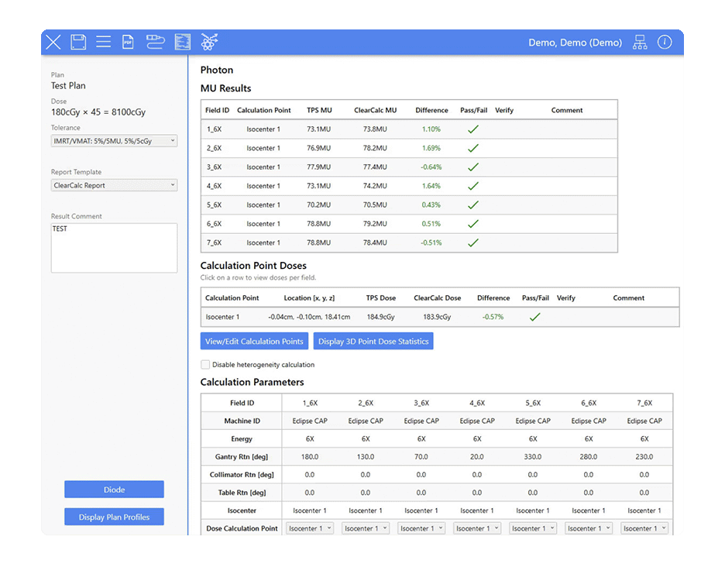The height and width of the screenshot is (588, 725).
Task: Click the Diode button
Action: (x=114, y=490)
